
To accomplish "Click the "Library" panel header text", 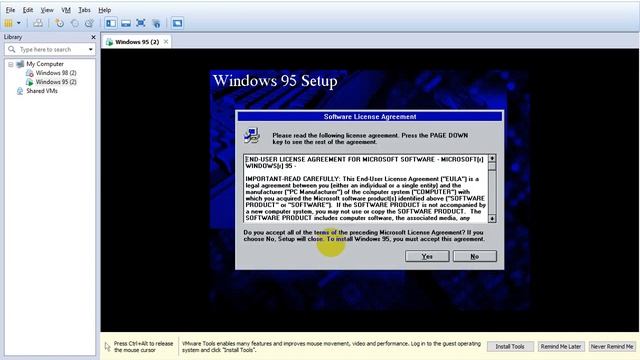I will click(13, 37).
